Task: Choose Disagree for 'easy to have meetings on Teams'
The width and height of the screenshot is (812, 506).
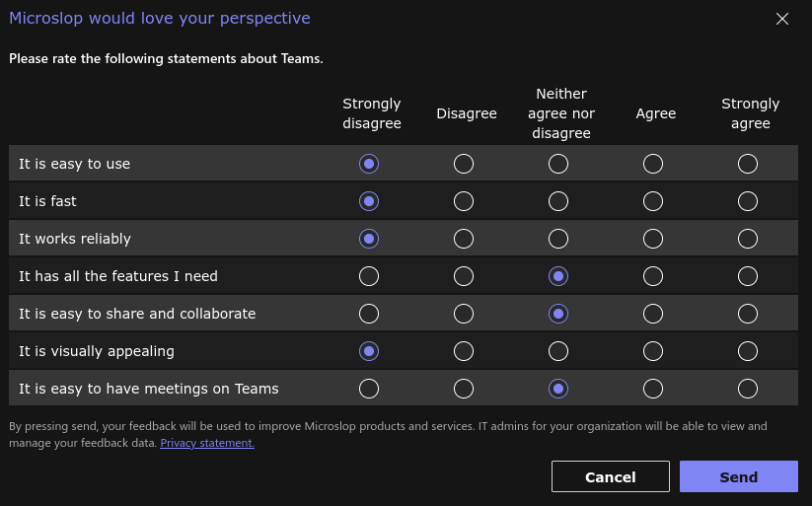Action: coord(464,389)
